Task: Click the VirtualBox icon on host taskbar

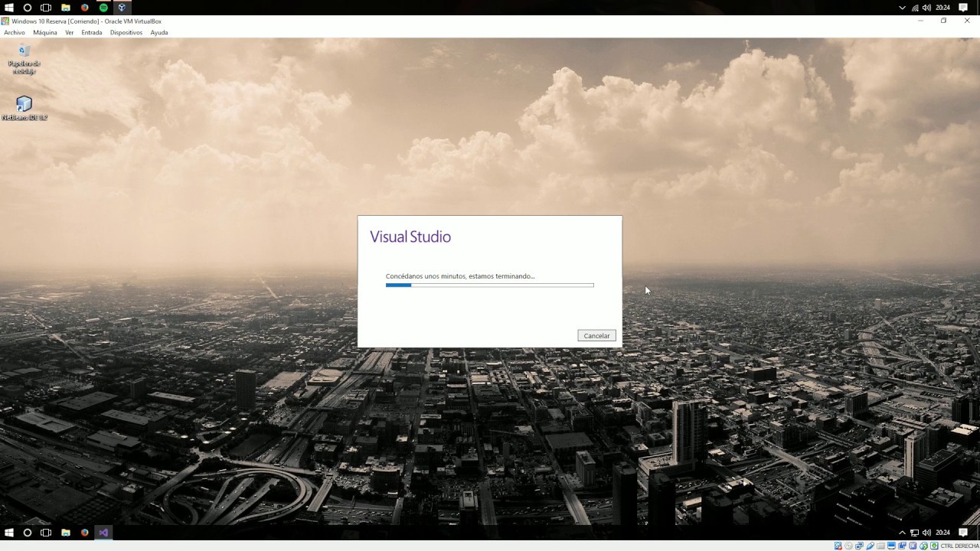Action: tap(122, 8)
